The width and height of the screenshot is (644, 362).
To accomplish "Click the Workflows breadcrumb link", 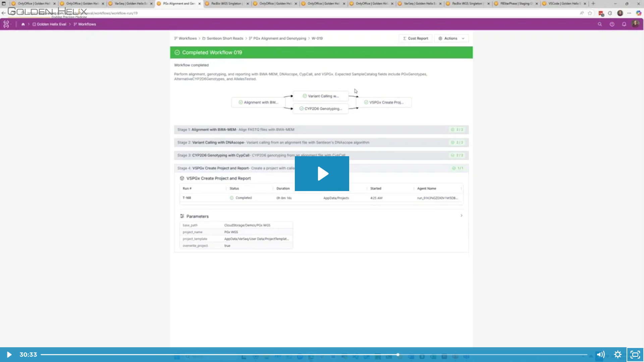I will tap(185, 38).
